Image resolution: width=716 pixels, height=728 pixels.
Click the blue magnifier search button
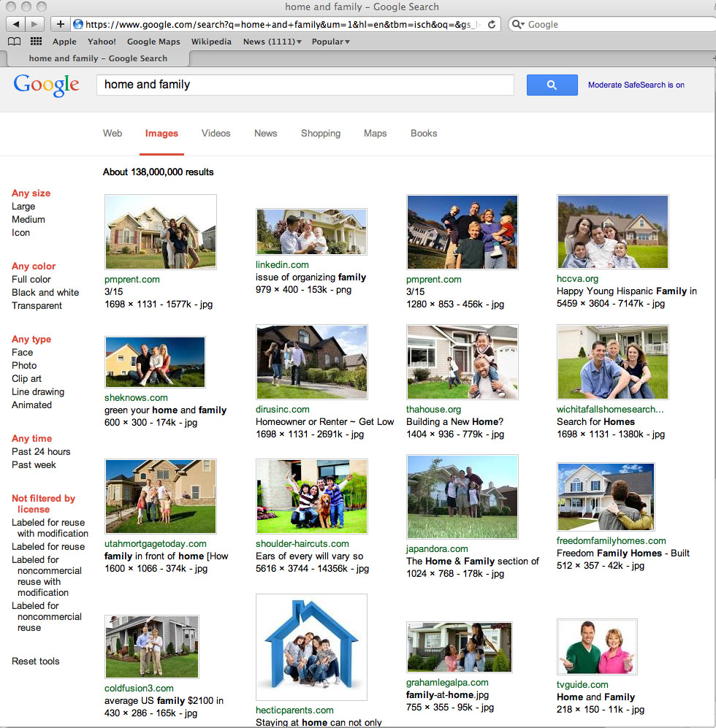tap(552, 85)
